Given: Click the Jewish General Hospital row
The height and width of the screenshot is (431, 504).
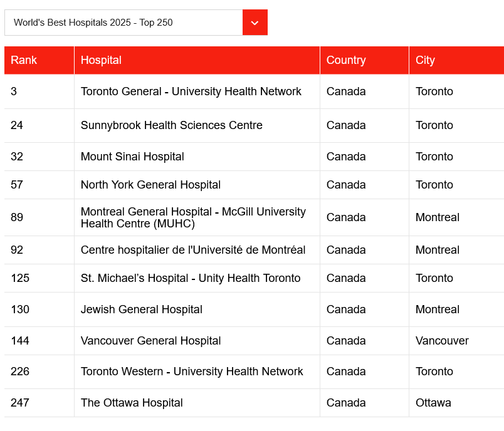Looking at the screenshot, I should [141, 309].
